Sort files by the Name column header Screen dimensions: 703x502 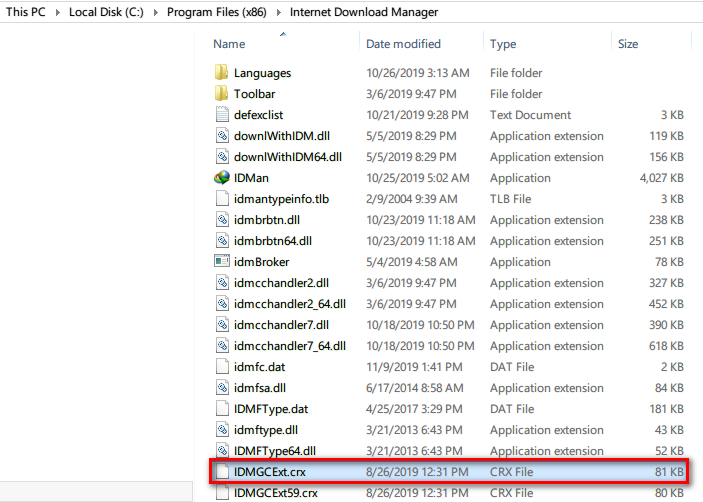tap(229, 44)
